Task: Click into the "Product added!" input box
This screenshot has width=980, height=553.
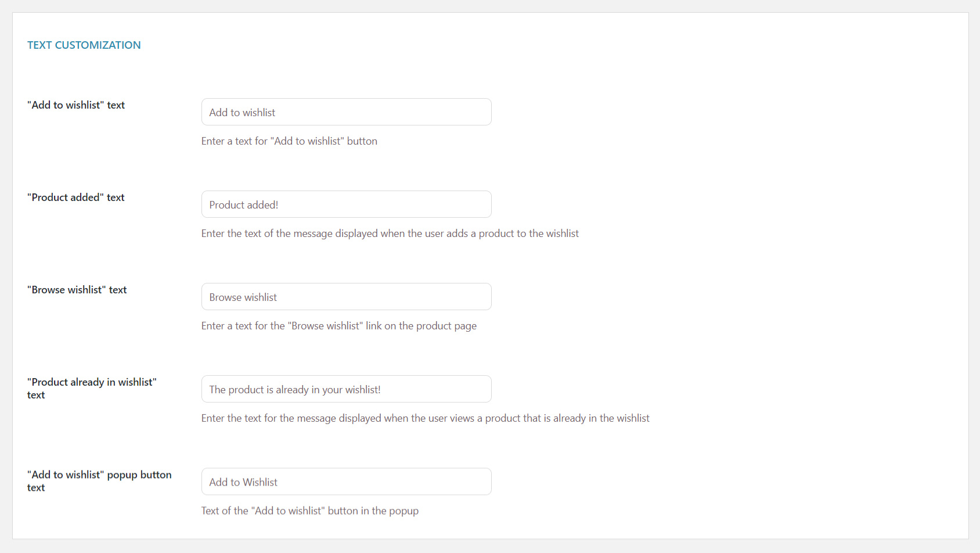Action: pos(346,204)
